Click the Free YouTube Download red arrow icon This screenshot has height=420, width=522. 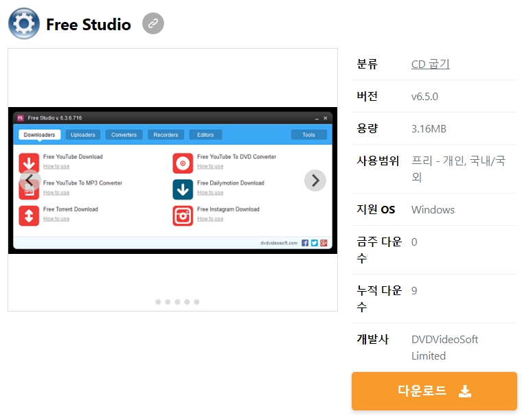[29, 163]
